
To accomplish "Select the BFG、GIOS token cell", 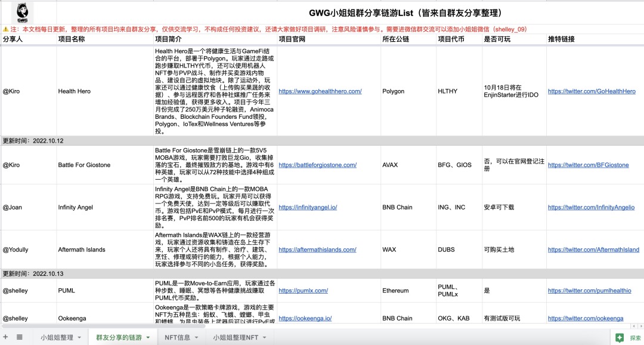I will pos(459,165).
